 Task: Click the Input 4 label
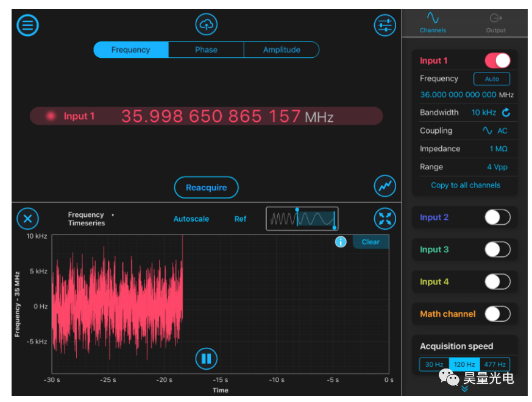tap(434, 281)
